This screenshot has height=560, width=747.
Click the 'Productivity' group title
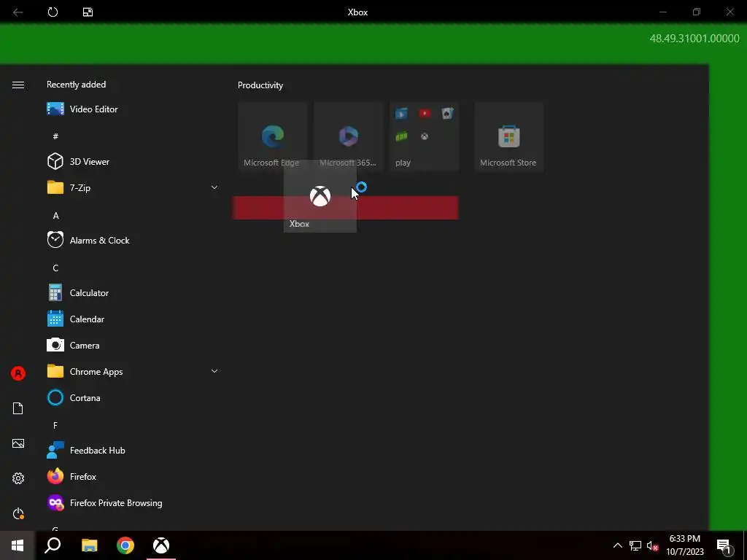(x=260, y=85)
